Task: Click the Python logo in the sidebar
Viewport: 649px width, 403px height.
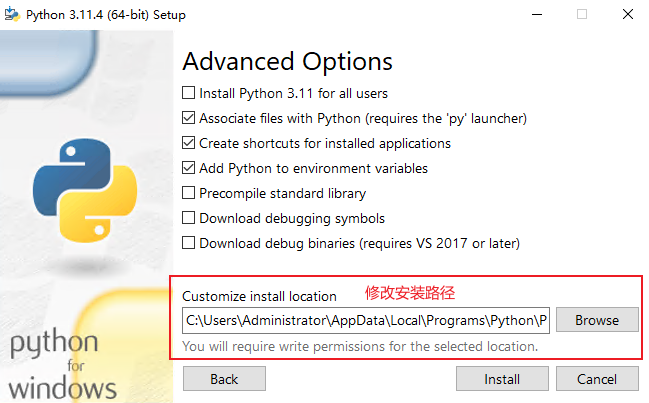Action: 85,190
